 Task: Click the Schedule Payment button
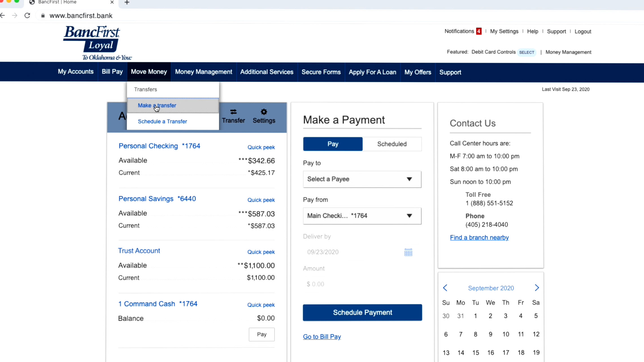tap(362, 312)
